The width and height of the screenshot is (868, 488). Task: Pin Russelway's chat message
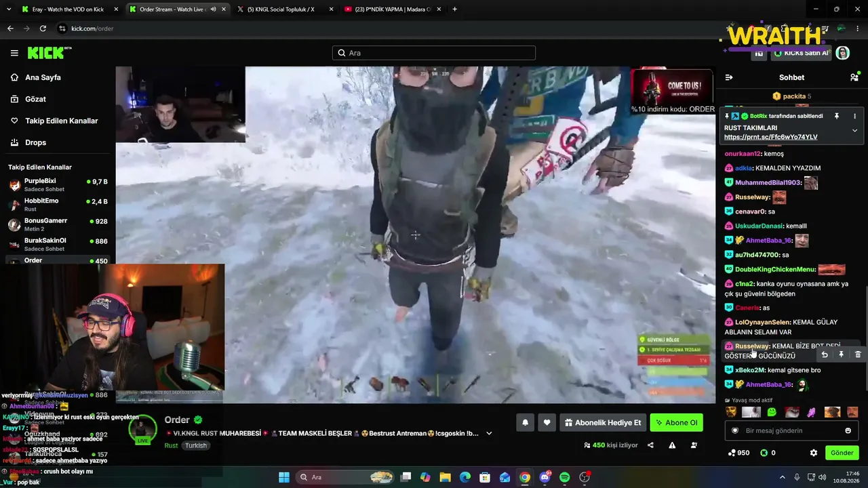point(841,354)
